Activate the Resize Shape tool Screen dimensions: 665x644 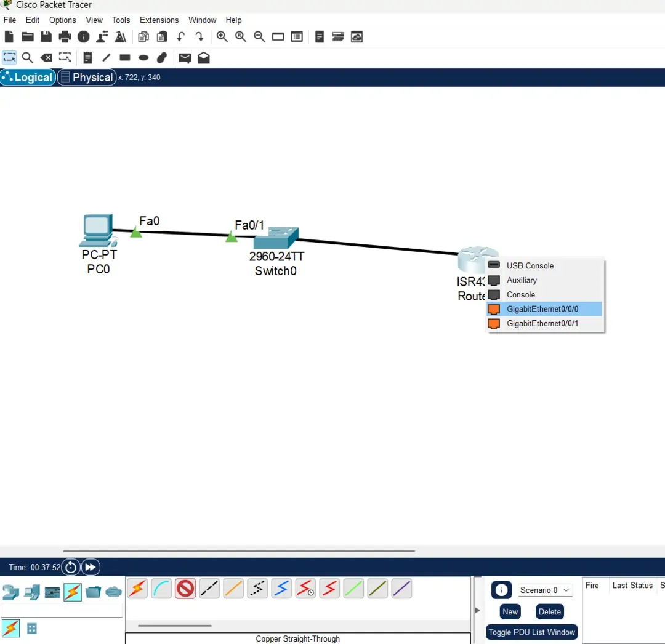(x=65, y=58)
